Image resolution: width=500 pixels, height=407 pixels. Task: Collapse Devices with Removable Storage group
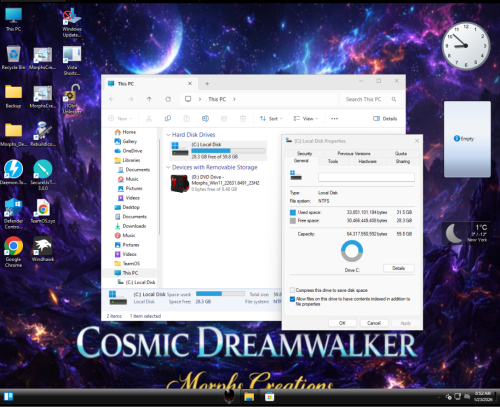coord(168,167)
